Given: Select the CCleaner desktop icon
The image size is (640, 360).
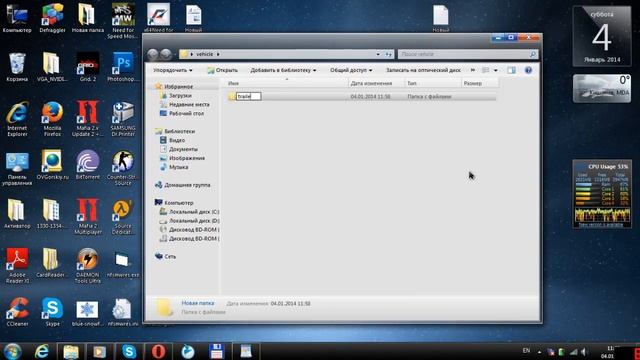Looking at the screenshot, I should point(17,312).
